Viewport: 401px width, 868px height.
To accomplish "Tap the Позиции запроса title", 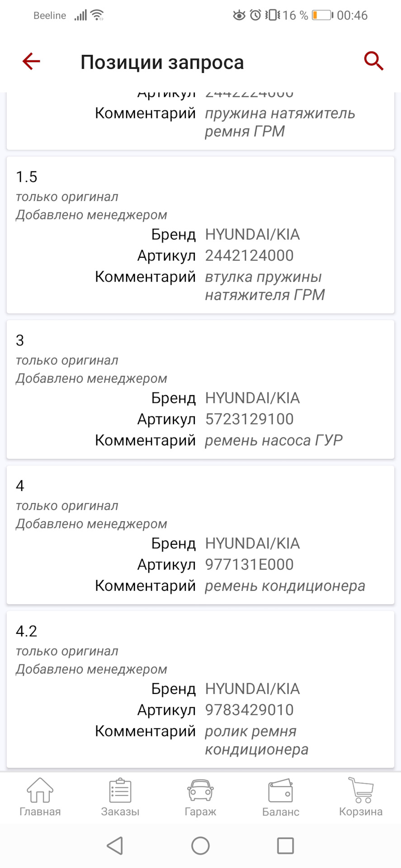I will [x=162, y=62].
